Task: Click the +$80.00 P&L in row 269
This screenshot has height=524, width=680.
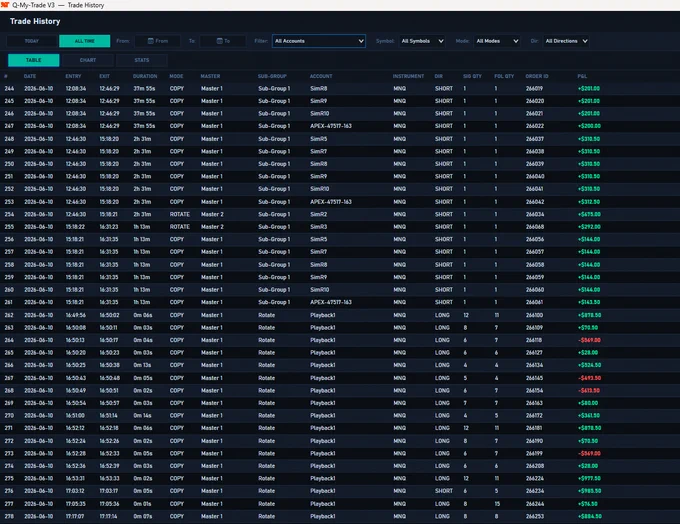Action: pos(588,403)
